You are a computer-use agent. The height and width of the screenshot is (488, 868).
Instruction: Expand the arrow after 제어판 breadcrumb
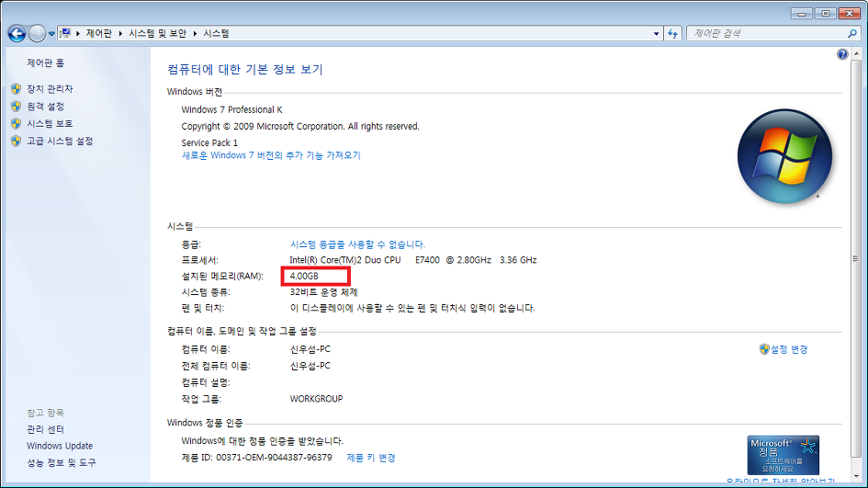[120, 33]
